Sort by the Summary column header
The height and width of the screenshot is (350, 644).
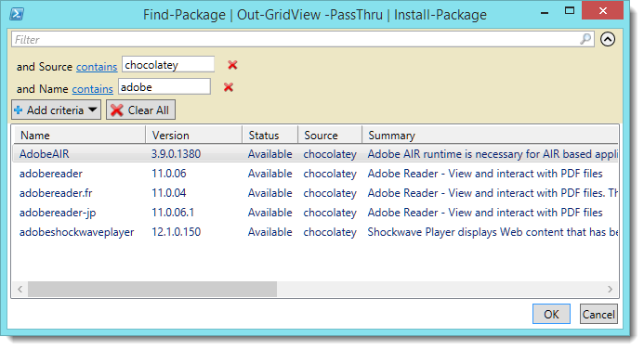coord(490,135)
